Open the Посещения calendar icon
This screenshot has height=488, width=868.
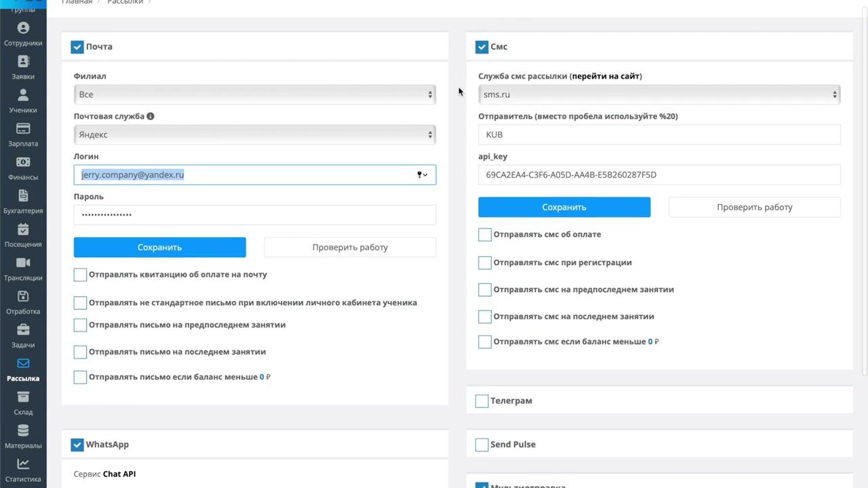[x=23, y=229]
